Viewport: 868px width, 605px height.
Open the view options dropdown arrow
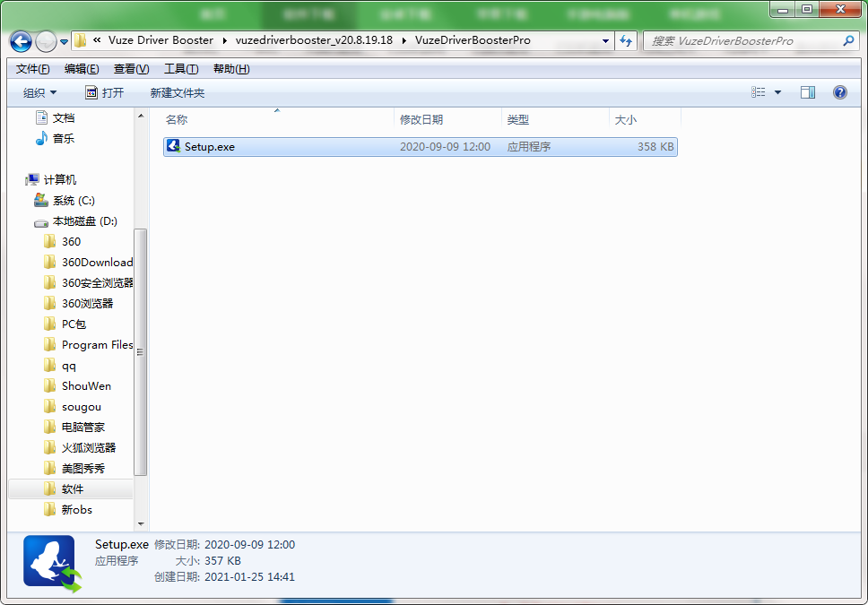(777, 92)
